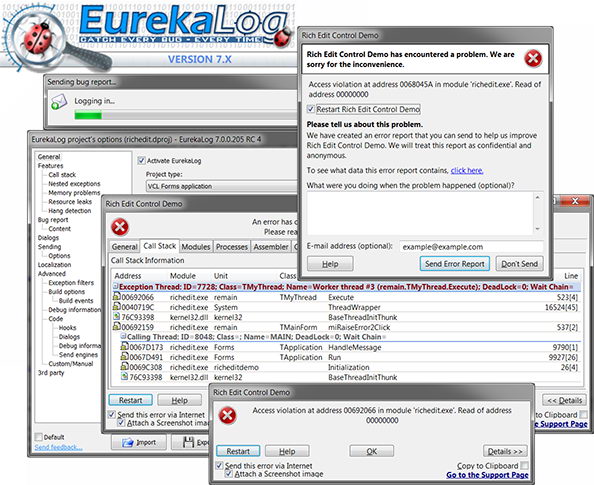The width and height of the screenshot is (594, 485).
Task: Open the Project type combo box
Action: coord(221,186)
